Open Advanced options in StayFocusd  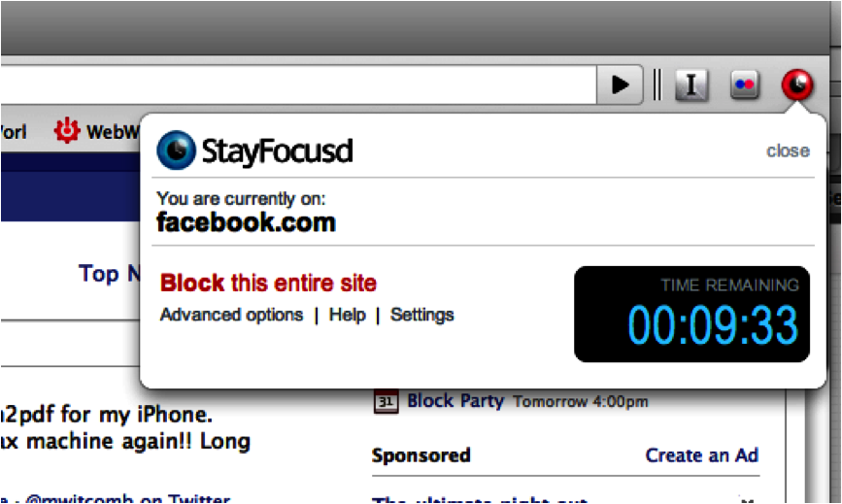(231, 315)
